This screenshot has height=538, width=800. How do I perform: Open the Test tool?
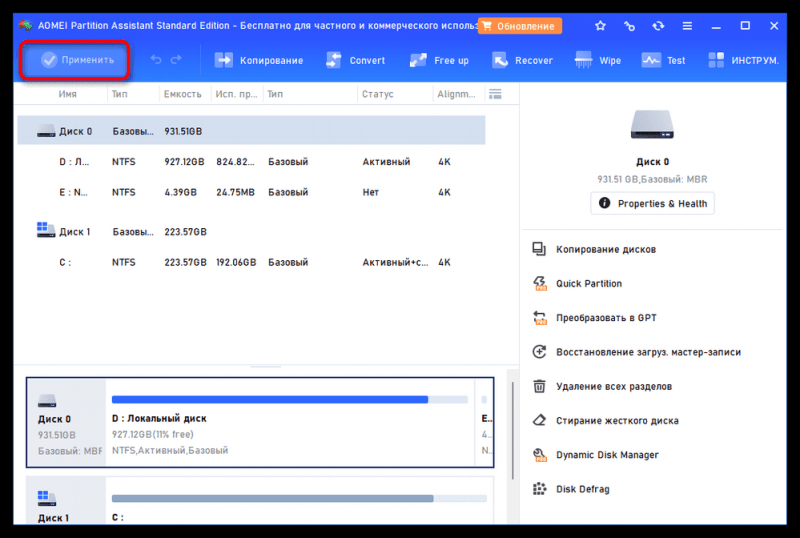[x=663, y=60]
